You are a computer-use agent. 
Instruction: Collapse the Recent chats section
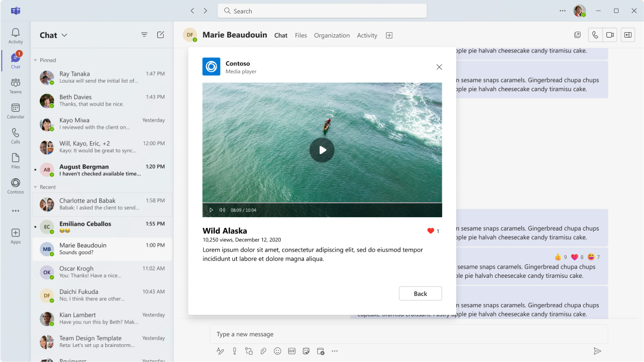coord(35,187)
